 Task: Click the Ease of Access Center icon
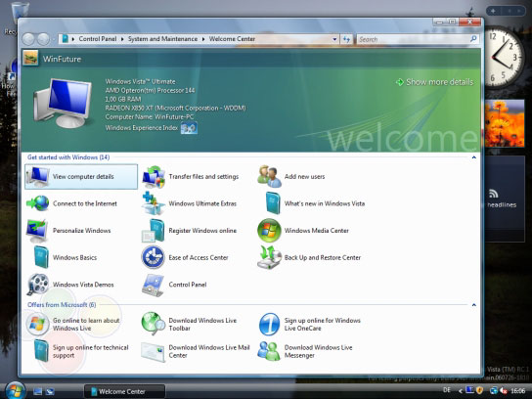[x=154, y=257]
